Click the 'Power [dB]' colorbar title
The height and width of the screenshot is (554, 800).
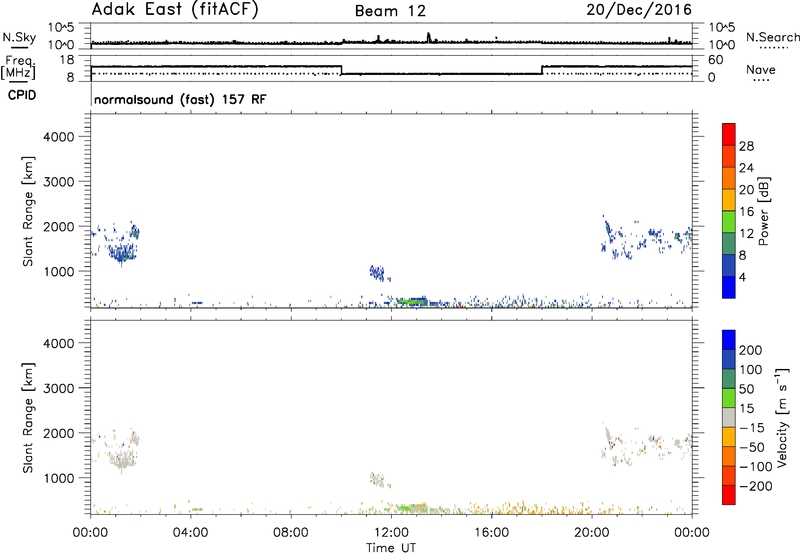click(764, 211)
